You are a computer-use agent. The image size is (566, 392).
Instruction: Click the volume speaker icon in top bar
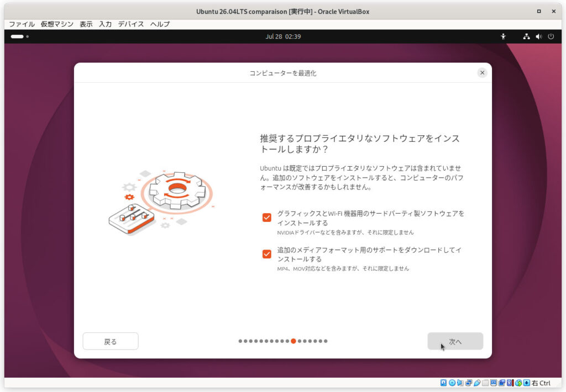(x=539, y=36)
